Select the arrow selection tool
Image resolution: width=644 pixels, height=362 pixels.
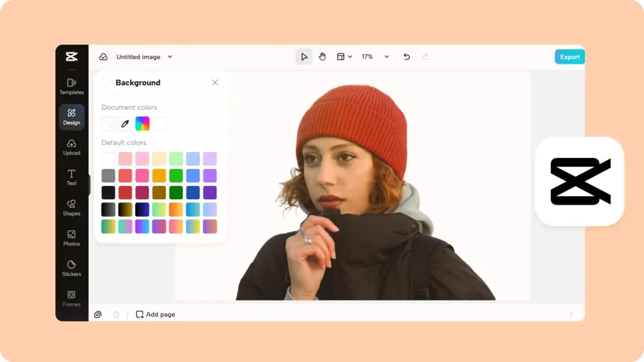coord(304,57)
